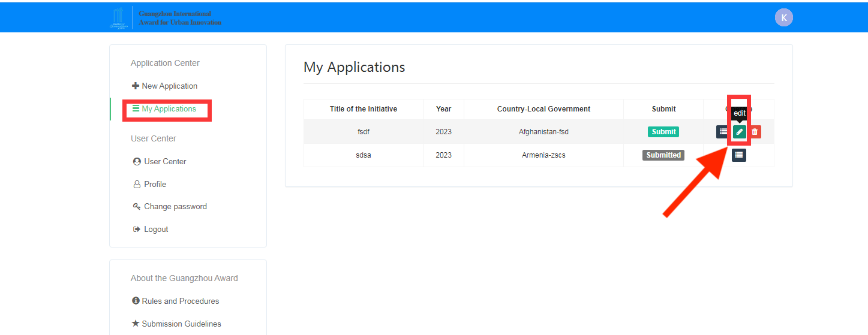Open the user avatar K menu
This screenshot has width=868, height=335.
tap(783, 17)
